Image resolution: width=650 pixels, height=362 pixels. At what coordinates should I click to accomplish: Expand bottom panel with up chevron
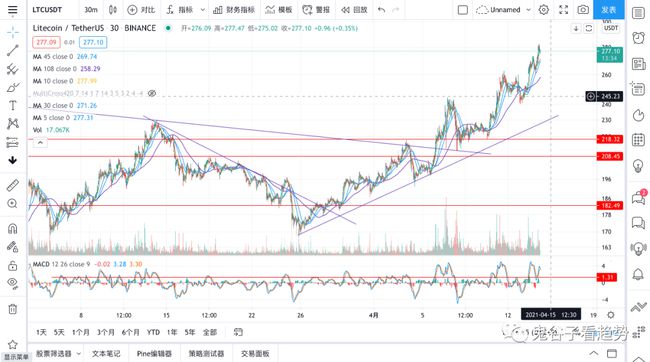coord(594,353)
